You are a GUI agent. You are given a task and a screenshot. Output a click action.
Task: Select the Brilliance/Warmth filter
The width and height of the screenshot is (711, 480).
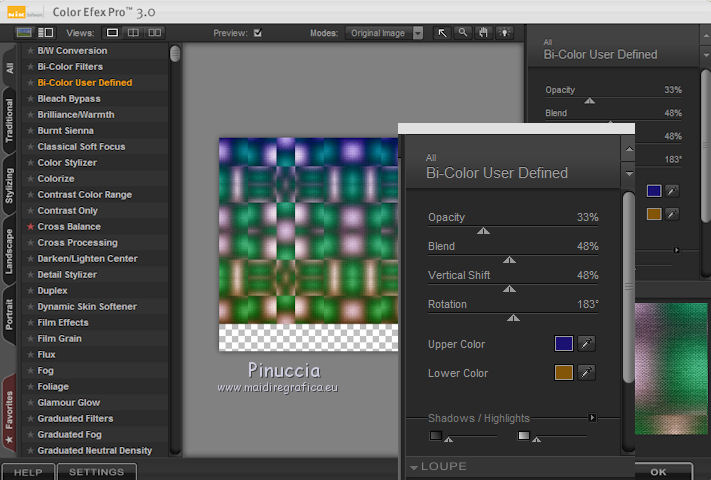click(76, 115)
